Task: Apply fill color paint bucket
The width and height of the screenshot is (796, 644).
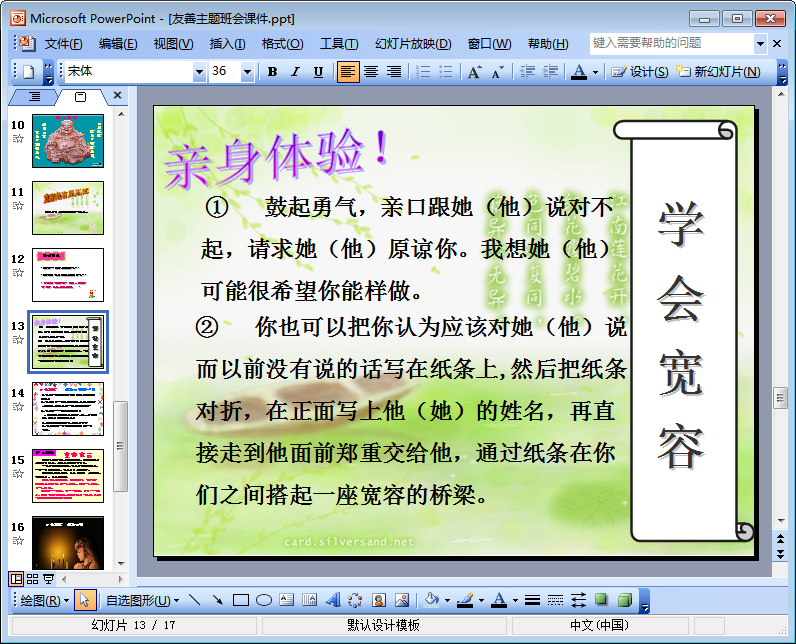Action: click(x=432, y=600)
